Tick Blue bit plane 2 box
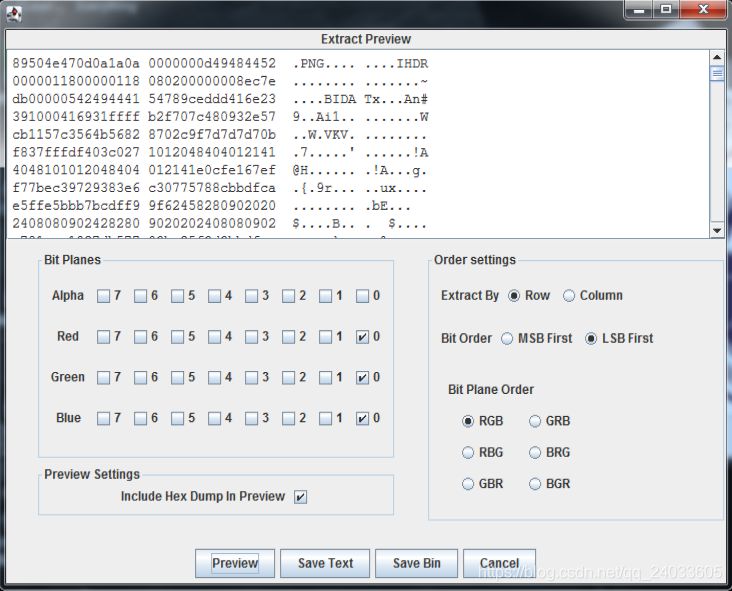The width and height of the screenshot is (732, 591). coord(289,418)
